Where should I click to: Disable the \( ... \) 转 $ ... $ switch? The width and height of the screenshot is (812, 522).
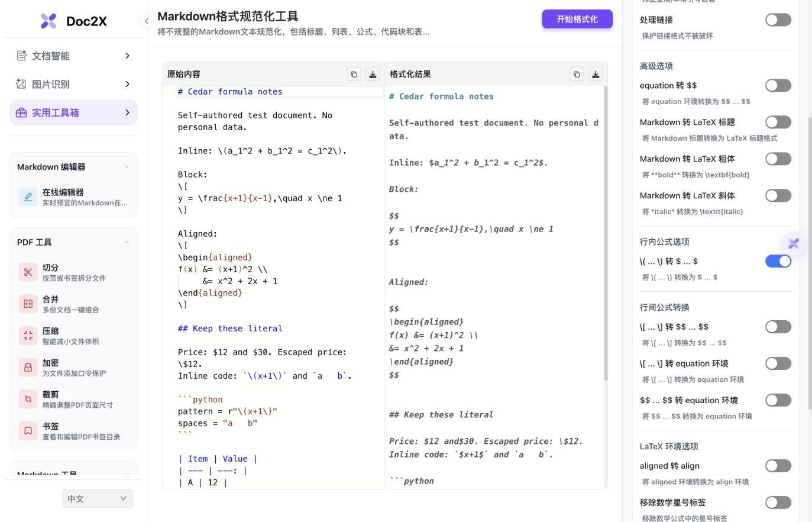click(778, 262)
